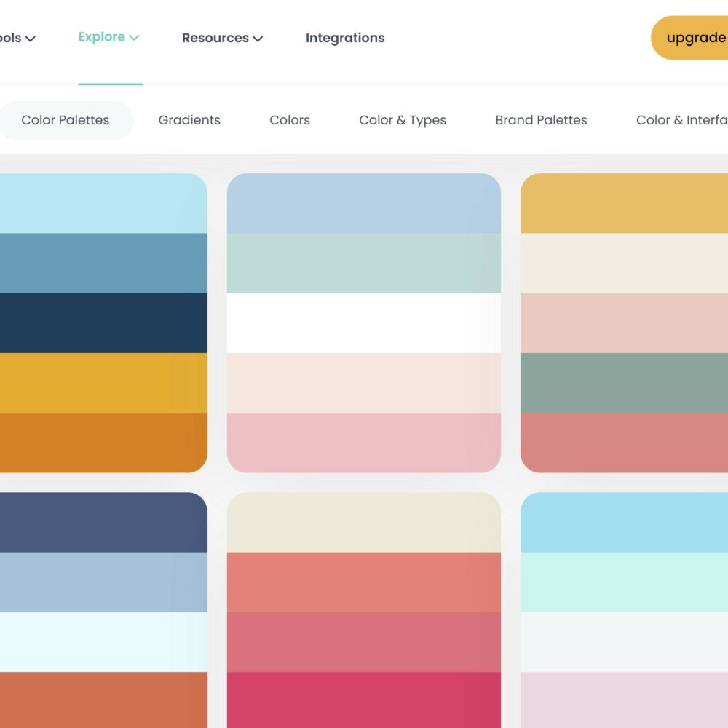The image size is (728, 728).
Task: Switch to the Colors tab
Action: tap(289, 120)
